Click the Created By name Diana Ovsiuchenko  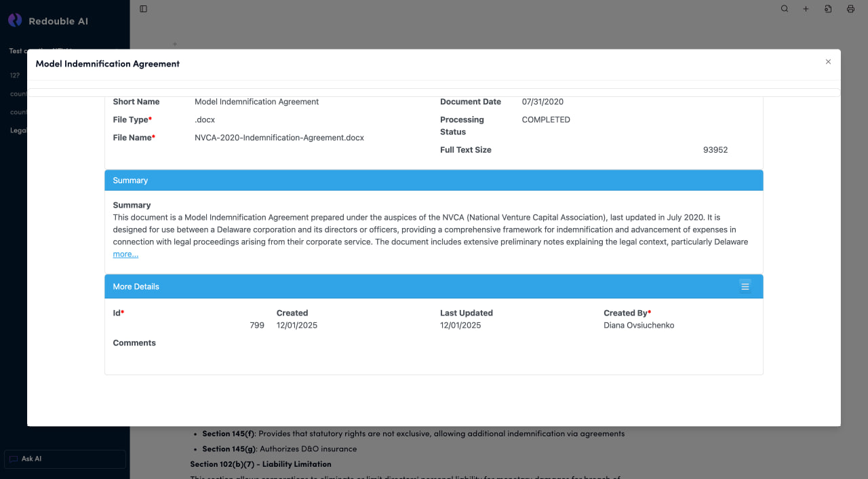point(638,326)
